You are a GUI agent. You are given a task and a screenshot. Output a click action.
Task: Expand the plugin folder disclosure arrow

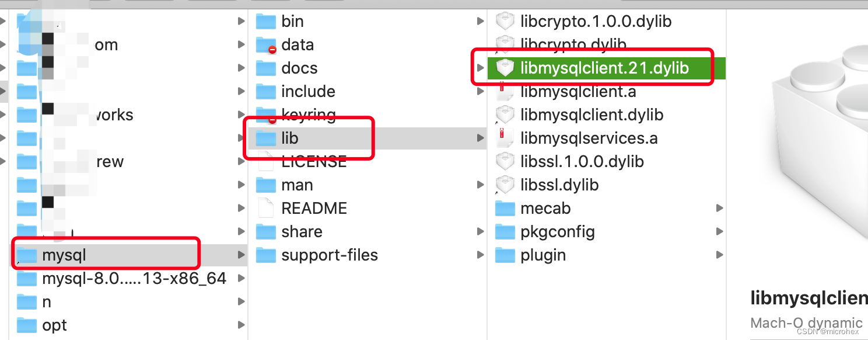(x=719, y=255)
